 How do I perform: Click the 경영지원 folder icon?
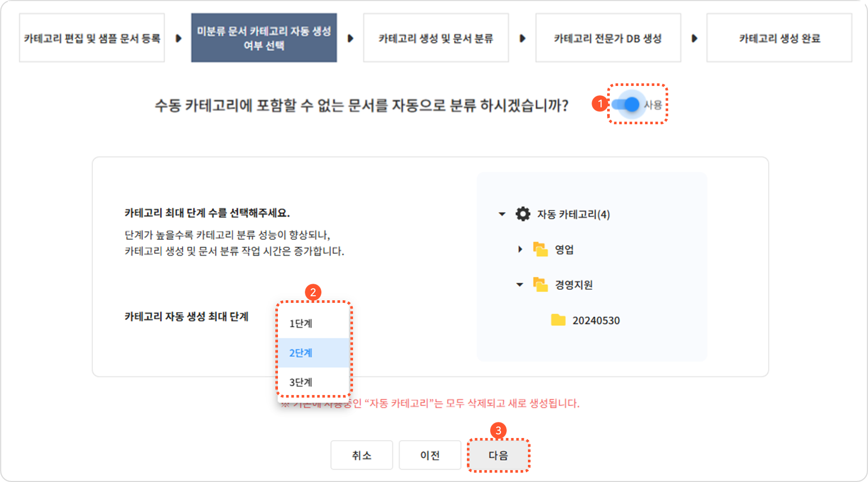pyautogui.click(x=540, y=285)
